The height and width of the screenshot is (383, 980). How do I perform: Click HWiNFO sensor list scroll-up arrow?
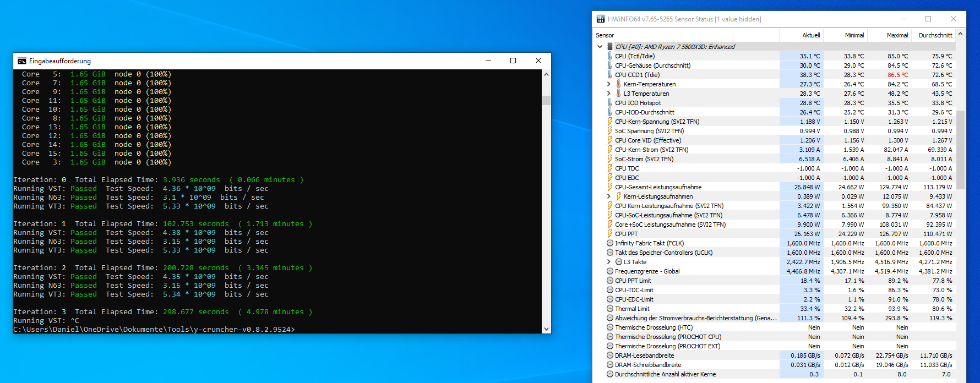pos(961,34)
